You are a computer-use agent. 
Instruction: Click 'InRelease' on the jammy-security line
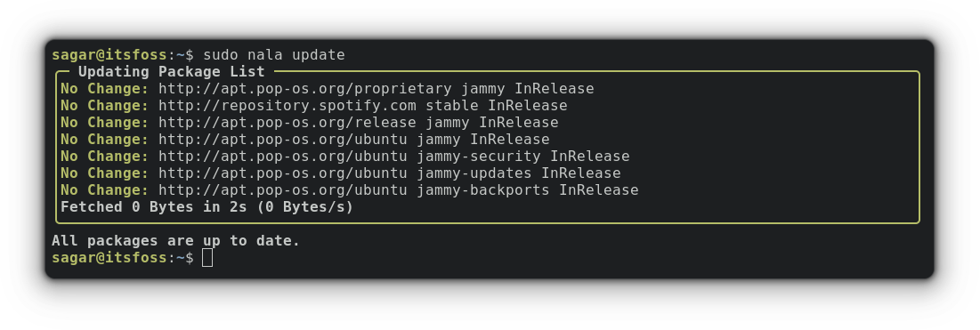(x=590, y=157)
